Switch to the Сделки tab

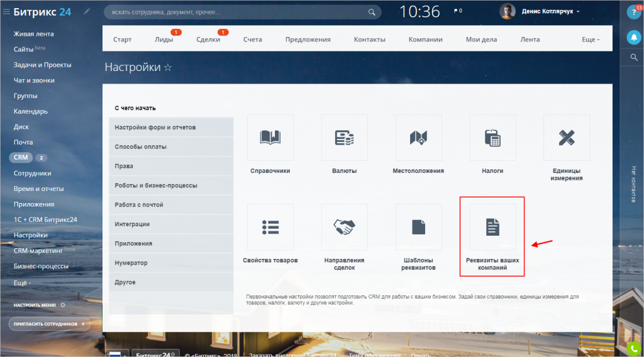[208, 40]
